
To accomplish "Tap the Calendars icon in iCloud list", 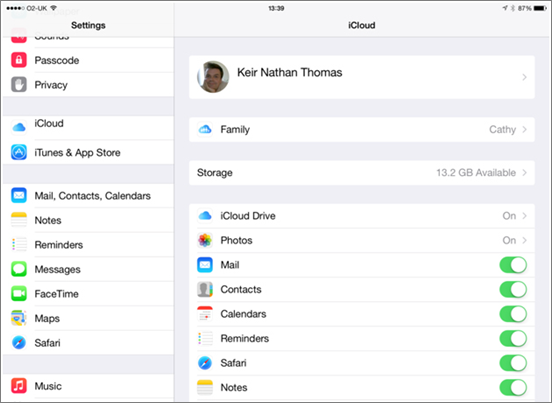I will (x=205, y=314).
